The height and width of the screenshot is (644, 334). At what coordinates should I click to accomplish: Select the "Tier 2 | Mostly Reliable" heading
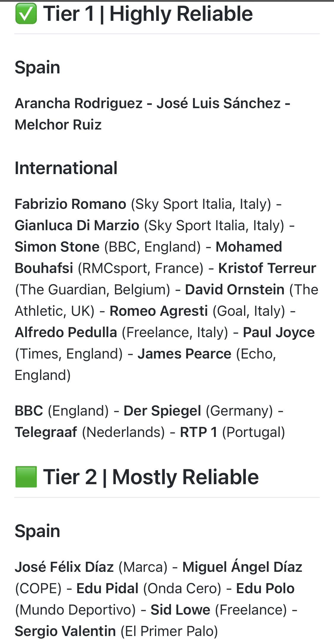point(151,477)
